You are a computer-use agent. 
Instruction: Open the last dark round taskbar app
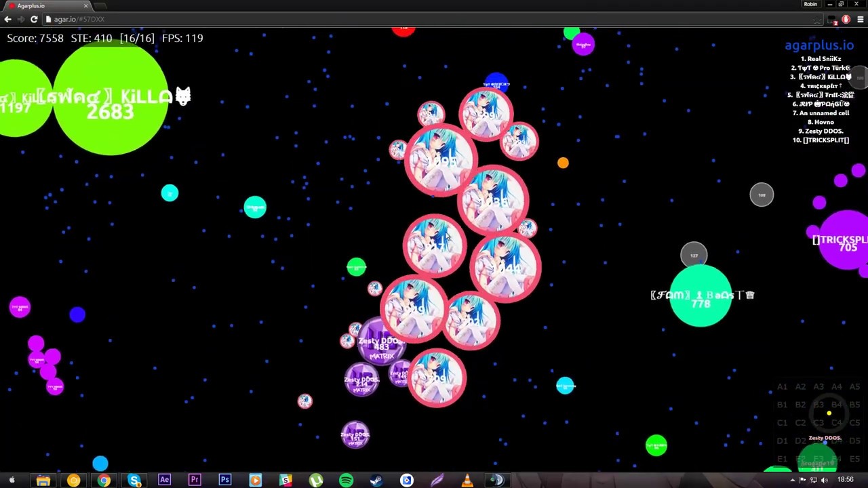pyautogui.click(x=497, y=481)
